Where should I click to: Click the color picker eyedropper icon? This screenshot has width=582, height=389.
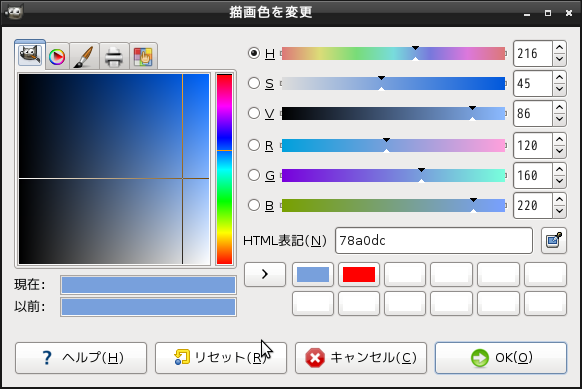pos(554,241)
